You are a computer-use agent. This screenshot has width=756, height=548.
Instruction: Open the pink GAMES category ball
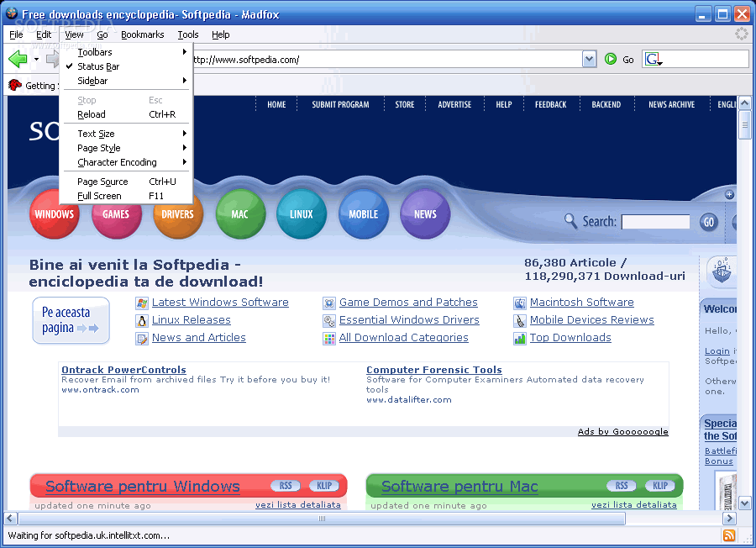tap(116, 214)
